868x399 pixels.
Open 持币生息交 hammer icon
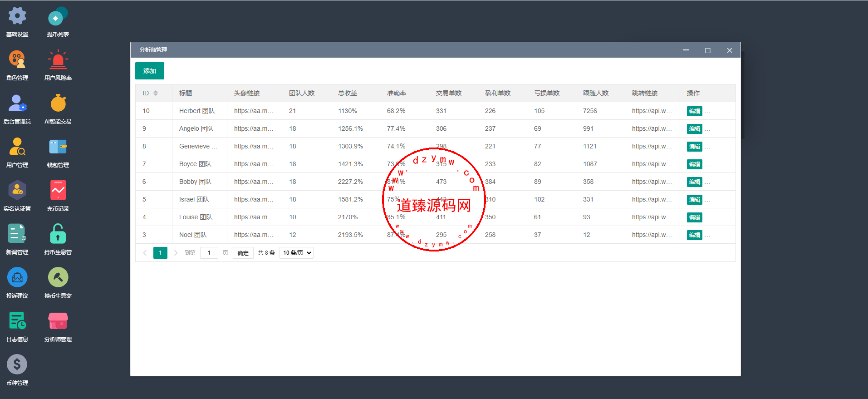58,277
